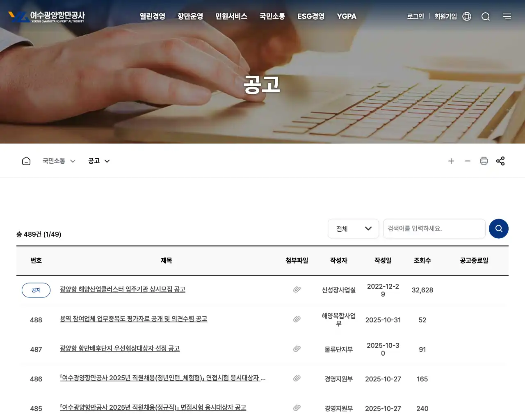Open sharing options with the share icon
Viewport: 525px width, 420px height.
click(500, 161)
